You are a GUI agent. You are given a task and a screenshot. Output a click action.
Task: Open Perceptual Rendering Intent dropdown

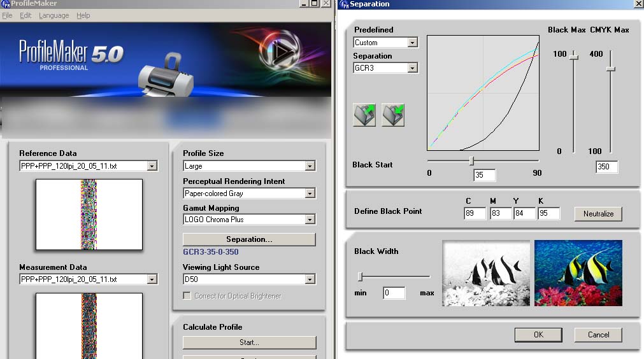(x=310, y=194)
